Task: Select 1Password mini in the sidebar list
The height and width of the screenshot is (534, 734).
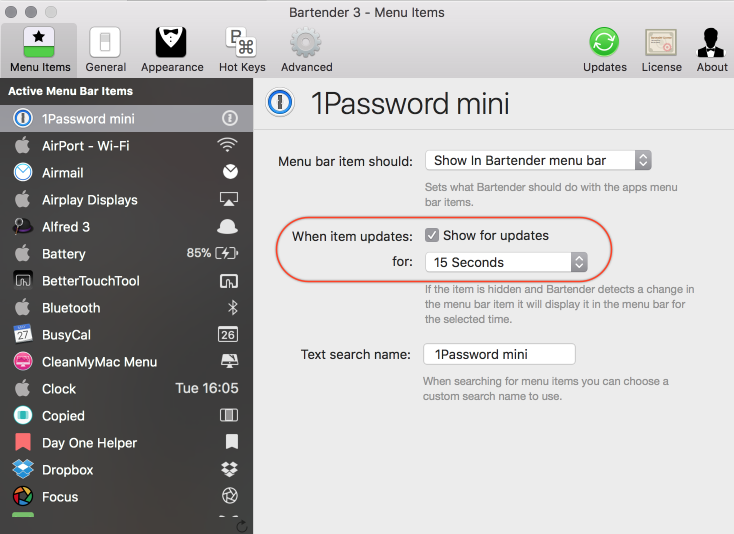Action: click(x=126, y=118)
